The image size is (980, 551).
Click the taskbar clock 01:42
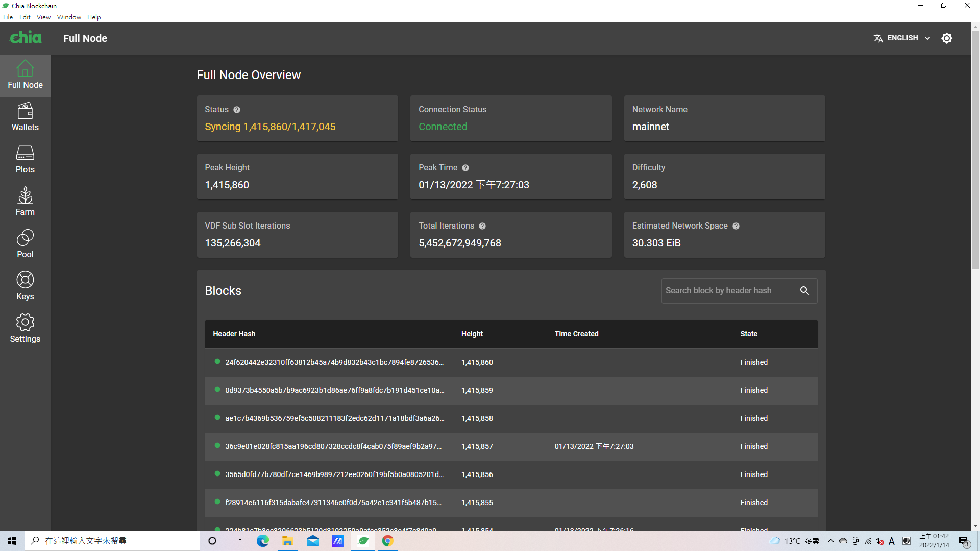[934, 541]
